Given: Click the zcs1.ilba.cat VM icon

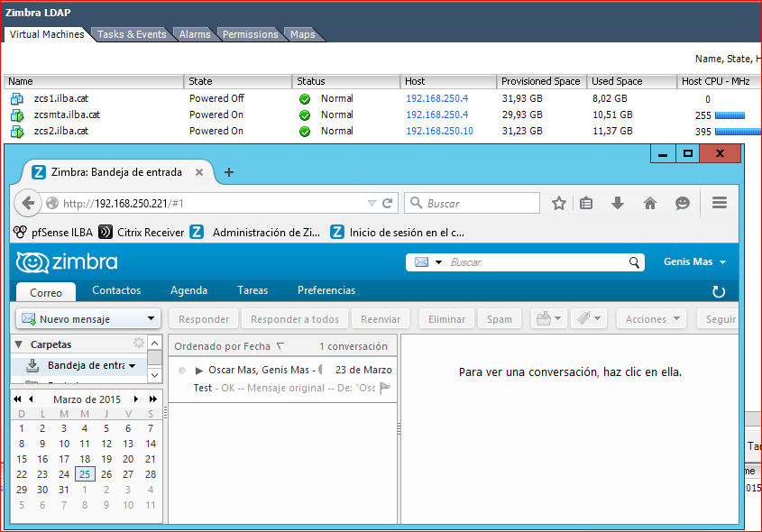Looking at the screenshot, I should point(17,98).
